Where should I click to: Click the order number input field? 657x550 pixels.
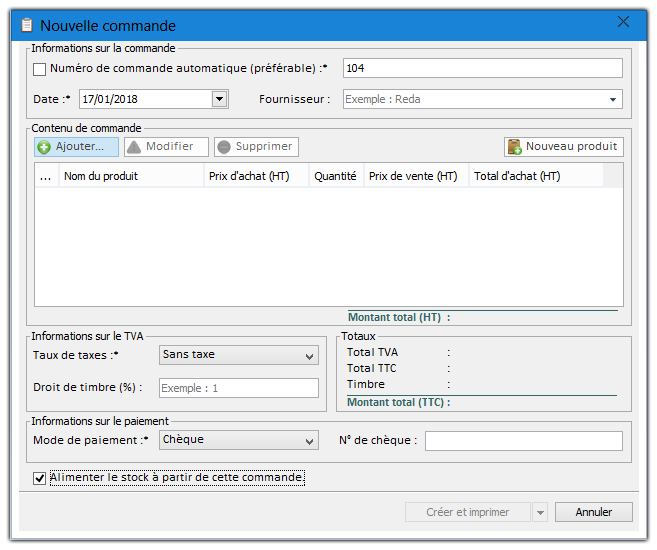(482, 68)
